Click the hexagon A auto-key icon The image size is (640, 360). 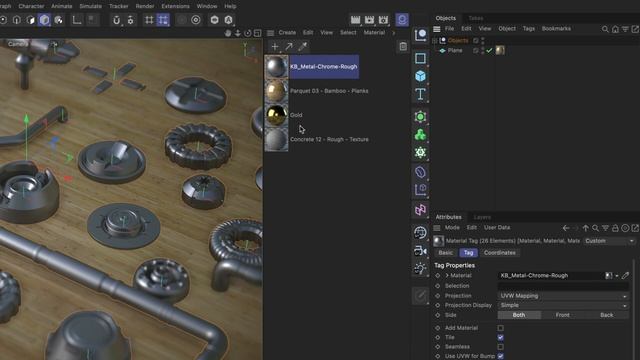click(x=229, y=20)
